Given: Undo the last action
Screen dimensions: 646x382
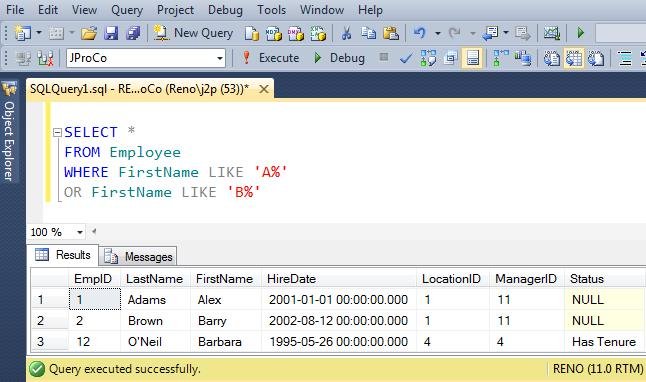Looking at the screenshot, I should tap(420, 33).
